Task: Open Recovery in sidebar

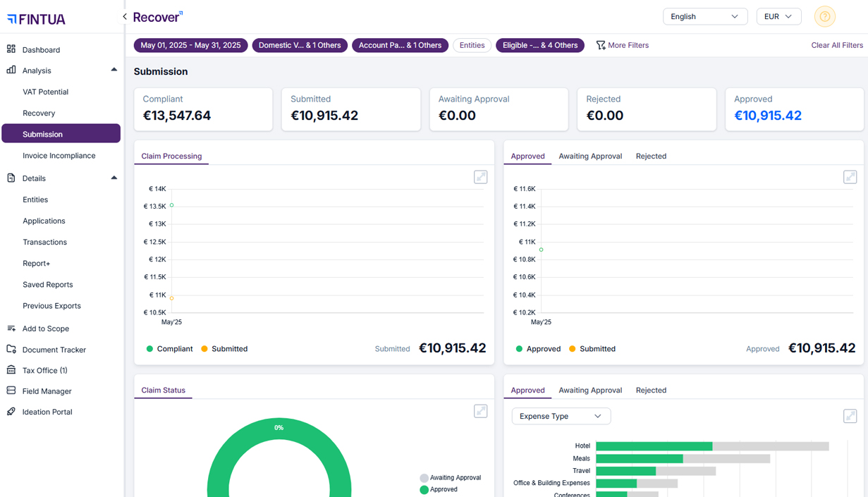Action: pos(39,113)
